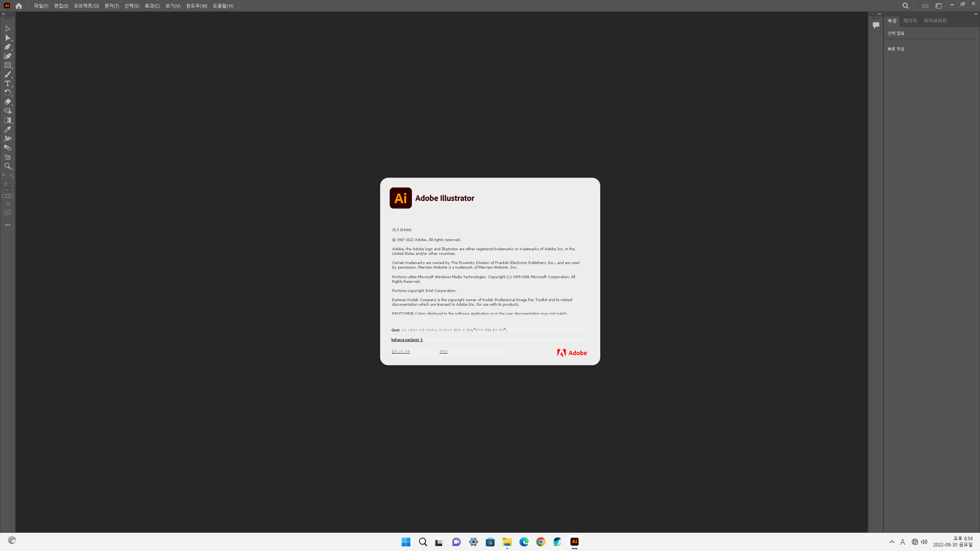Select the Eyedropper tool
Screen dimensions: 980x551
coord(7,129)
